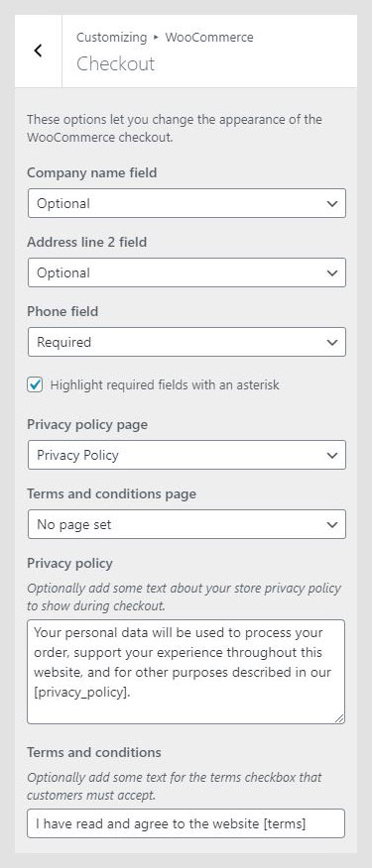
Task: Click the Highlight required fields label text
Action: coord(165,384)
